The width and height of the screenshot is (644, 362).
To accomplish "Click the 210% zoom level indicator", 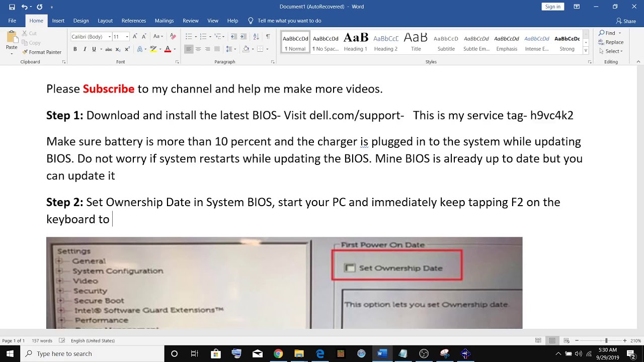I will (x=636, y=341).
